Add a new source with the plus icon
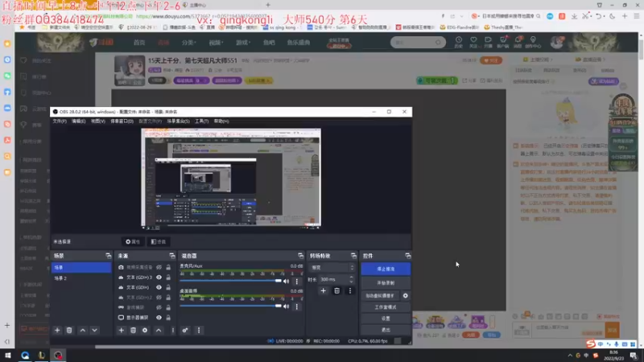644x362 pixels. point(122,331)
